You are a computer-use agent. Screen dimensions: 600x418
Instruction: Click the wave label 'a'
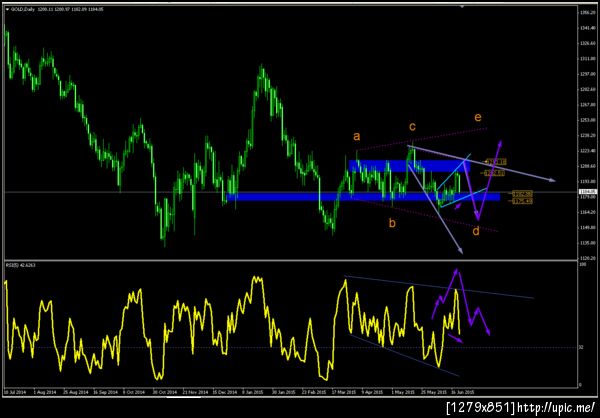[x=357, y=136]
